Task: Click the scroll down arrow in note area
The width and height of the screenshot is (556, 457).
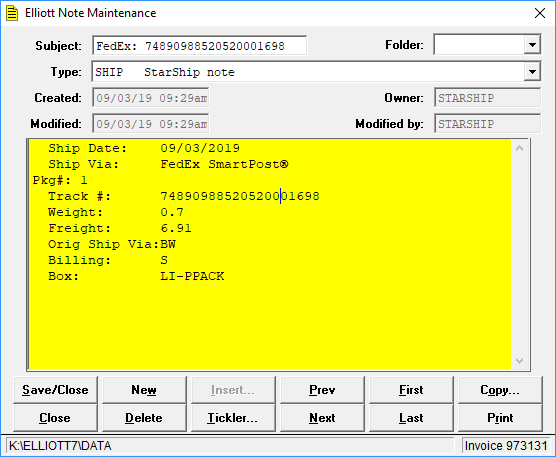Action: [x=519, y=361]
